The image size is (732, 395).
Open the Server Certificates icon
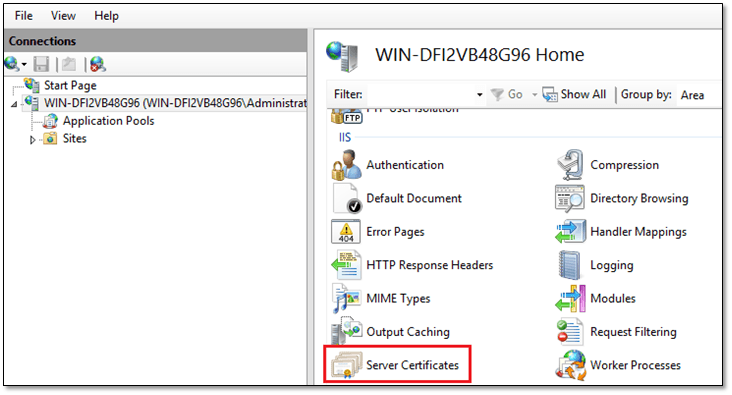346,365
